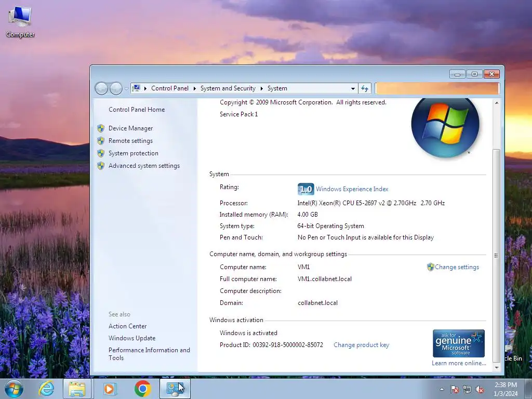Open Windows Explorer from taskbar
This screenshot has width=532, height=399.
point(77,389)
